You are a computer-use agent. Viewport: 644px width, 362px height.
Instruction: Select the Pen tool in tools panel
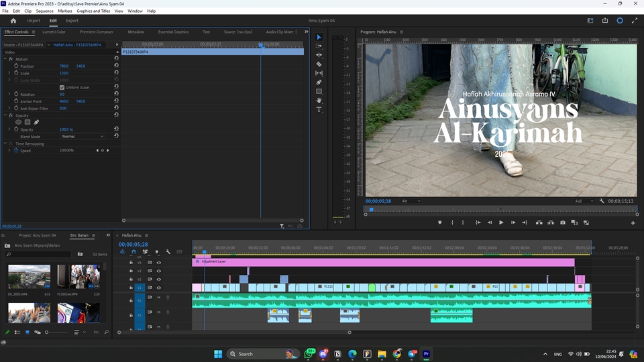click(x=319, y=82)
